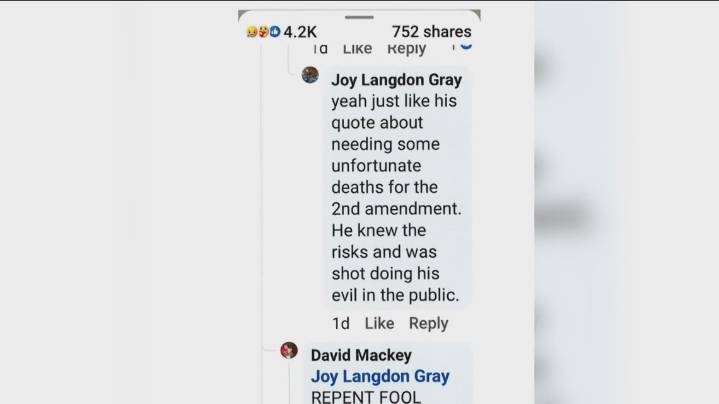Tap the cut-off Reply above Joy's comment
The width and height of the screenshot is (719, 404).
(407, 49)
